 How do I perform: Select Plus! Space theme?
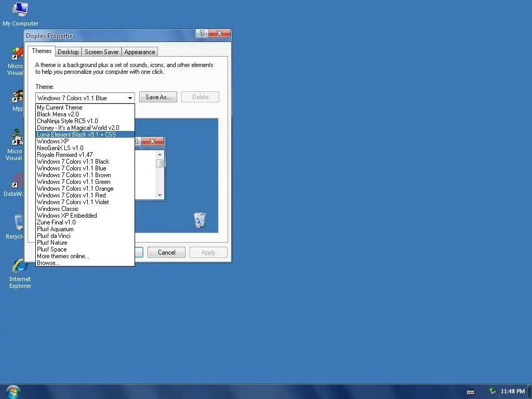tap(85, 249)
